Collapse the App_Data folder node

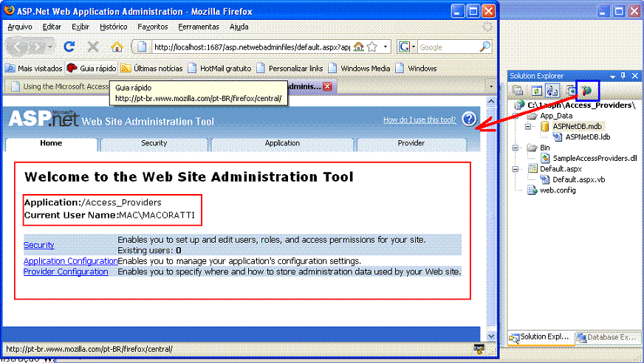tap(515, 116)
